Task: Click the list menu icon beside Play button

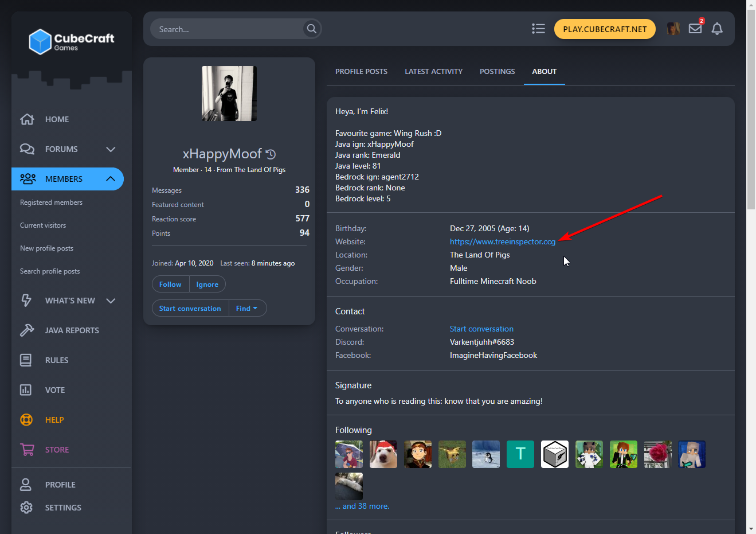Action: [538, 29]
